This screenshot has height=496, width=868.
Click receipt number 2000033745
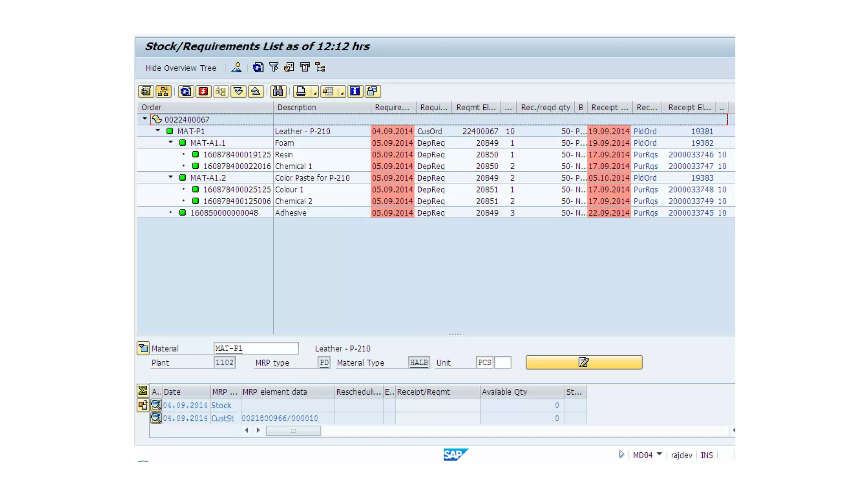click(x=691, y=213)
